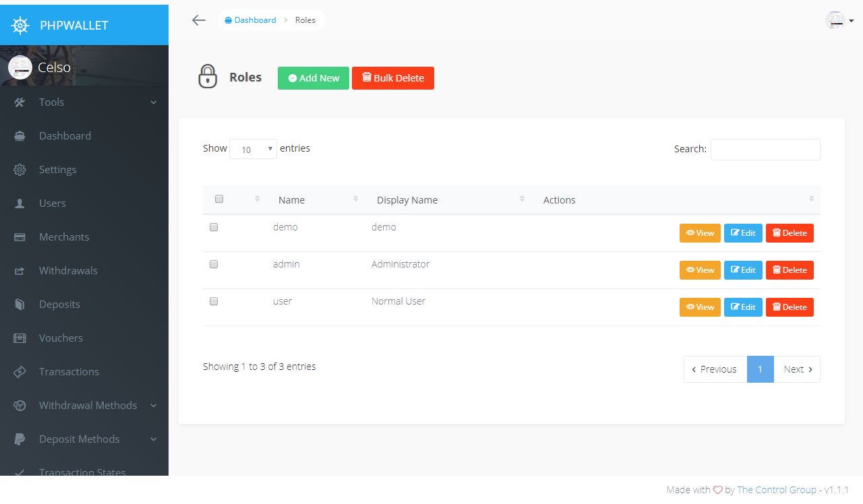The height and width of the screenshot is (504, 863).
Task: Open the entries per page dropdown
Action: 253,149
